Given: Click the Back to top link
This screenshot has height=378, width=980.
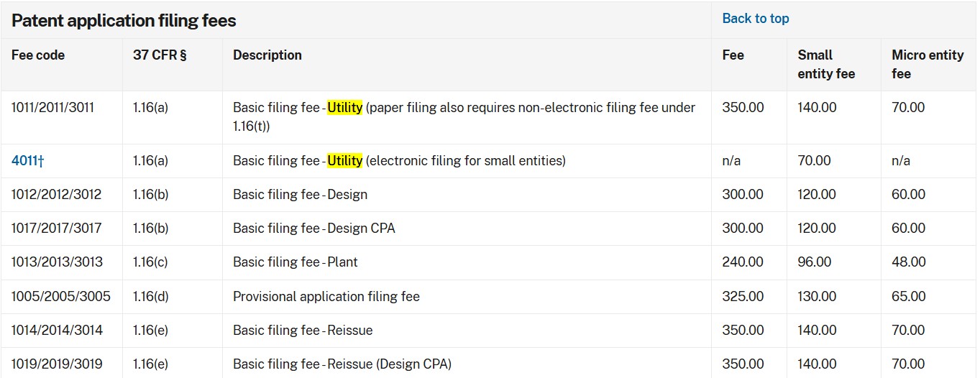Looking at the screenshot, I should pos(755,19).
